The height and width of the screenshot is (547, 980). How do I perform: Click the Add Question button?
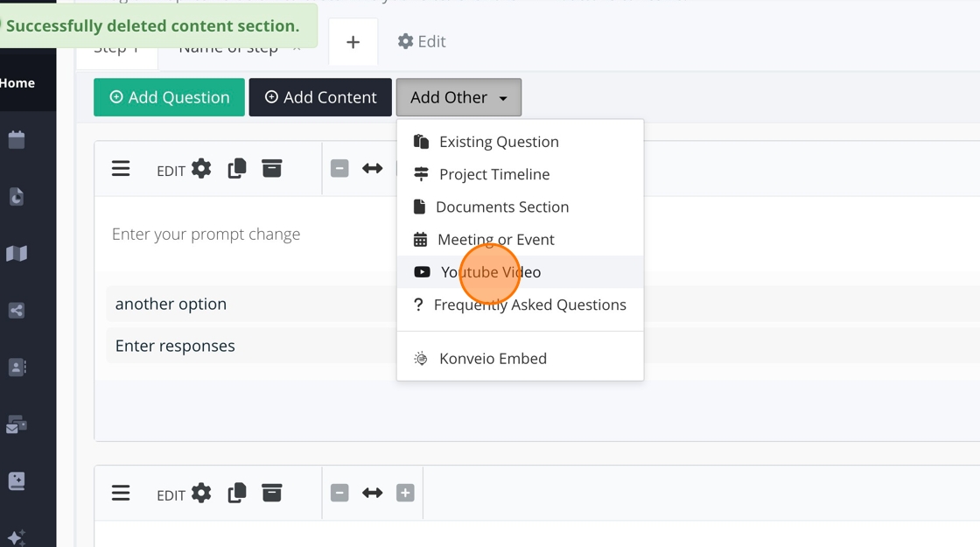(170, 97)
